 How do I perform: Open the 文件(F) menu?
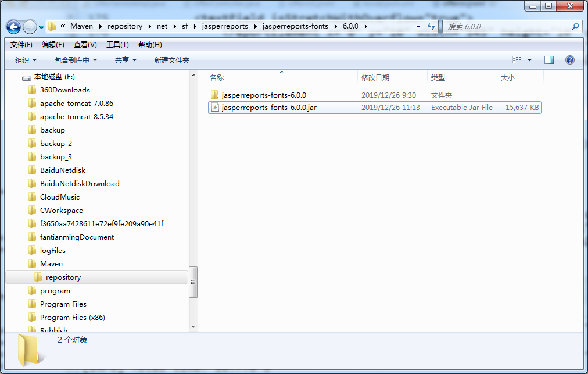pos(21,45)
